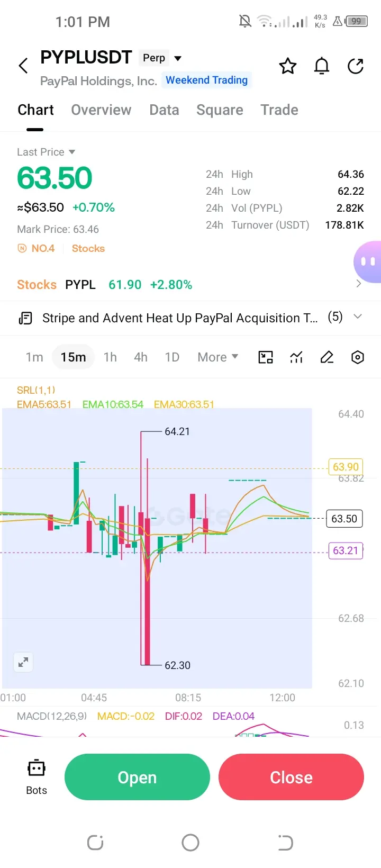The width and height of the screenshot is (381, 868).
Task: Open price alert bell icon
Action: tap(322, 66)
